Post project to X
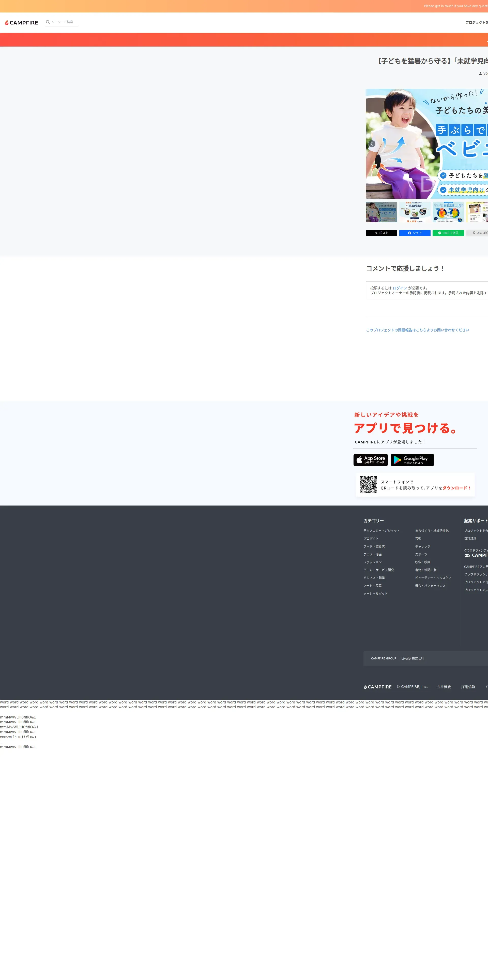The width and height of the screenshot is (488, 980). tap(381, 233)
